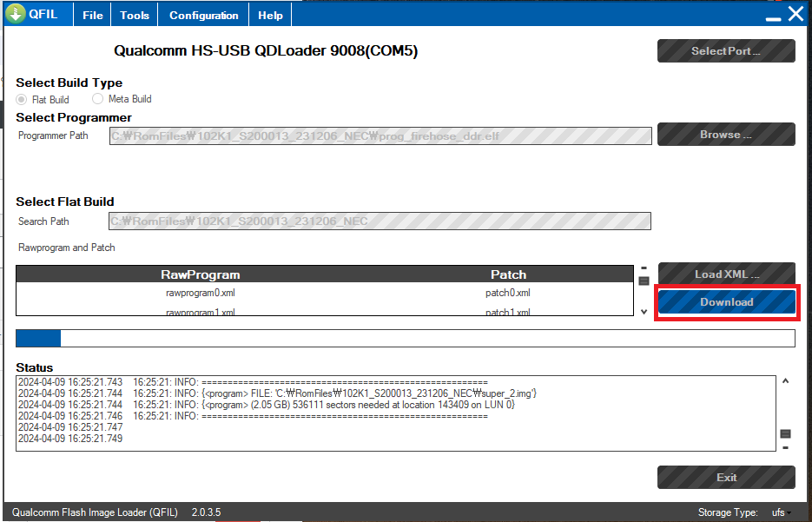Click the flash download progress bar

406,338
